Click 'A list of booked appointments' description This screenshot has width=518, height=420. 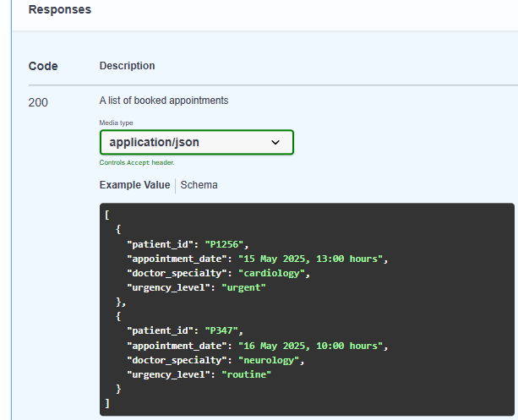point(164,101)
